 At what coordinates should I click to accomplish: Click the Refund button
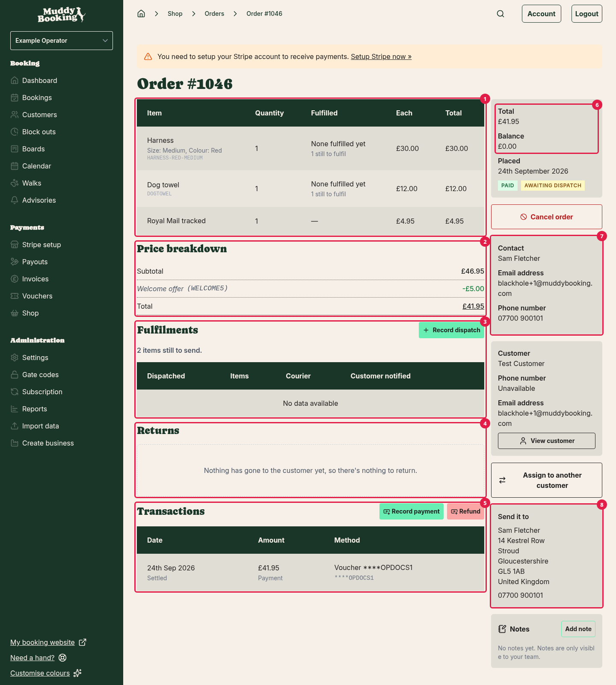point(465,511)
